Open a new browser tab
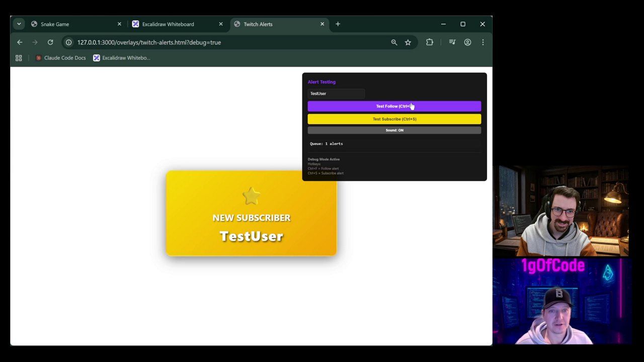Image resolution: width=644 pixels, height=362 pixels. point(338,24)
